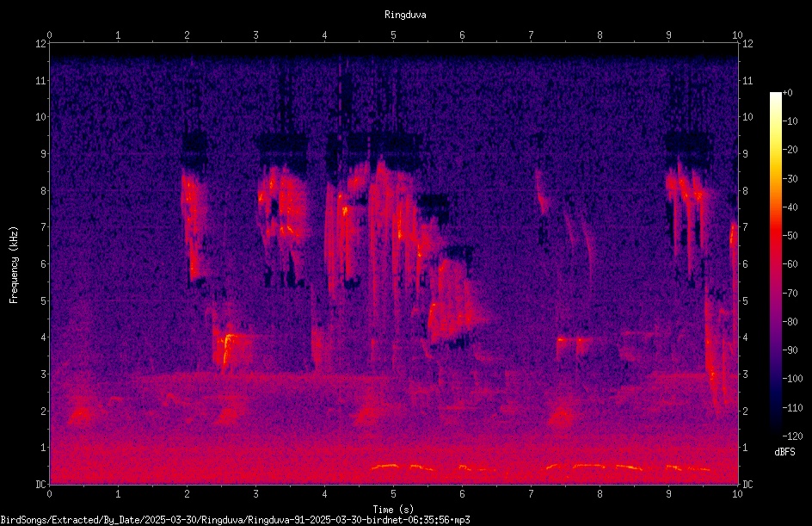This screenshot has width=812, height=526.
Task: Select the -60 value on the dBFS scale
Action: (x=790, y=264)
